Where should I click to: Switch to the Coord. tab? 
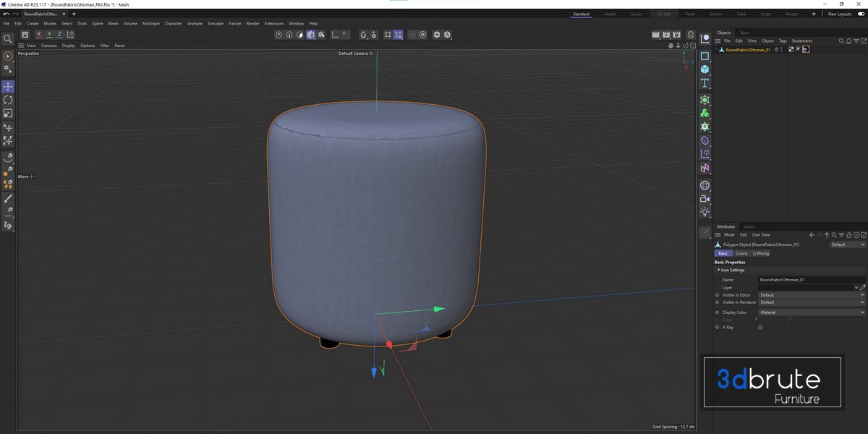[741, 253]
